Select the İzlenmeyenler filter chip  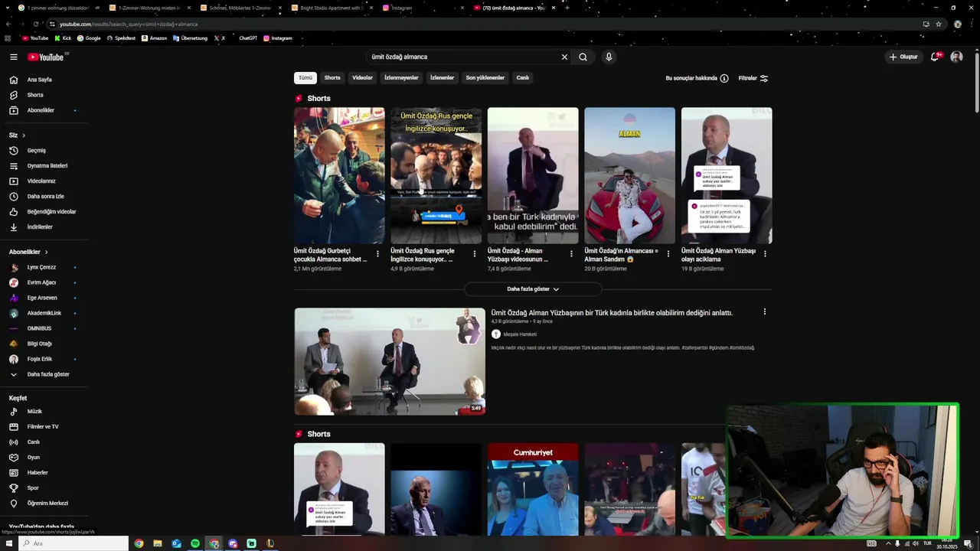click(x=401, y=78)
